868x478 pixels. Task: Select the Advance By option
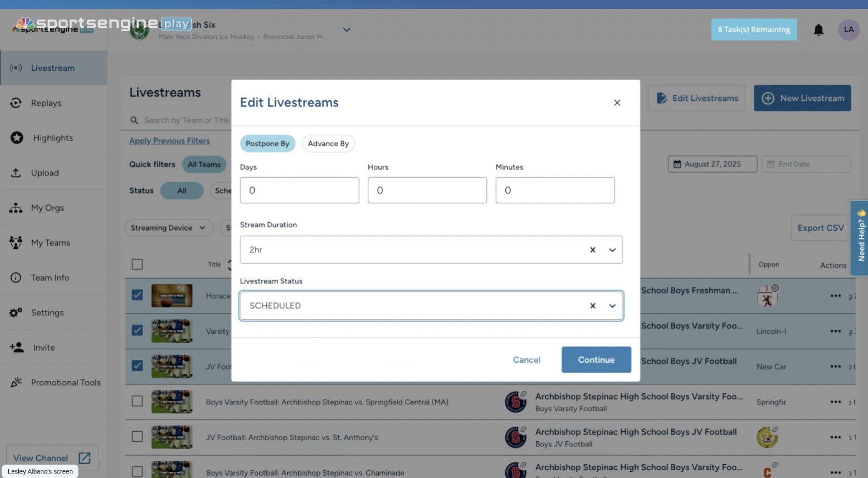point(328,144)
